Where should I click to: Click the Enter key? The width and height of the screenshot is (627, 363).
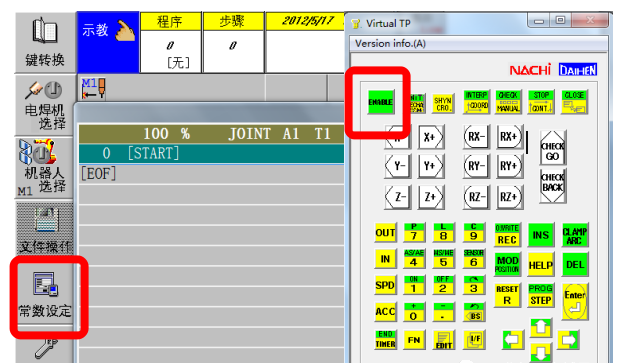575,301
